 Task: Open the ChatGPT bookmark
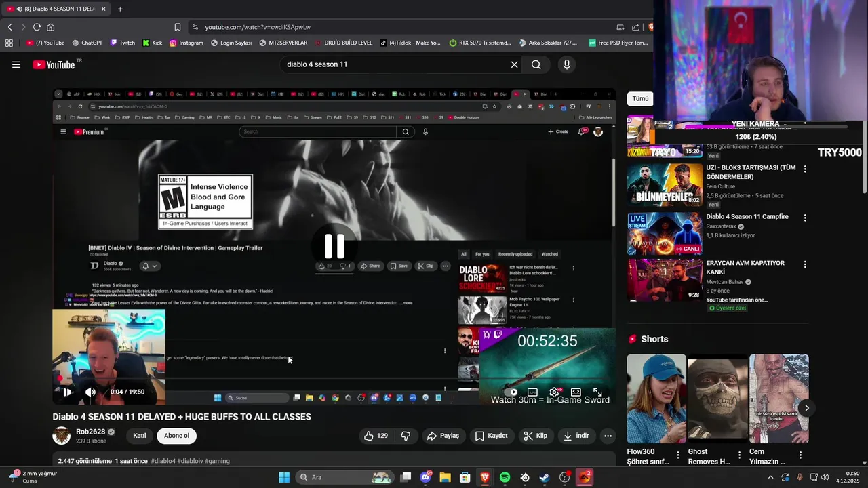[87, 43]
